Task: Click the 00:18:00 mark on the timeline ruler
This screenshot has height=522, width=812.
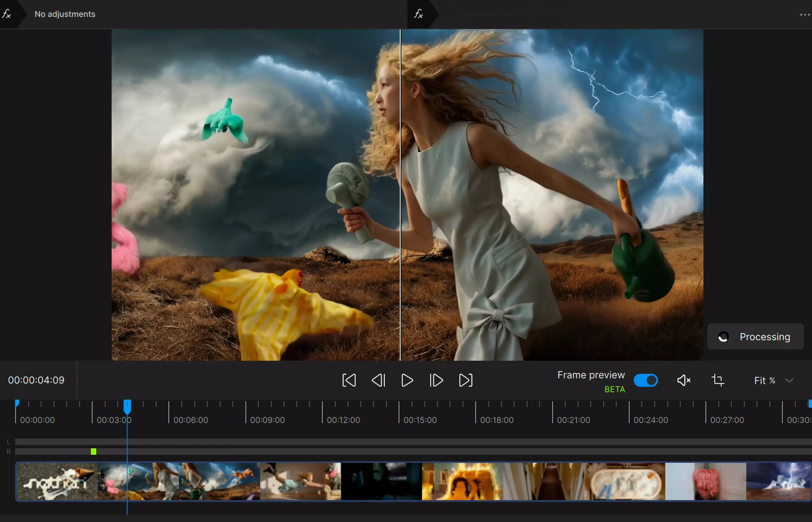Action: (x=497, y=420)
